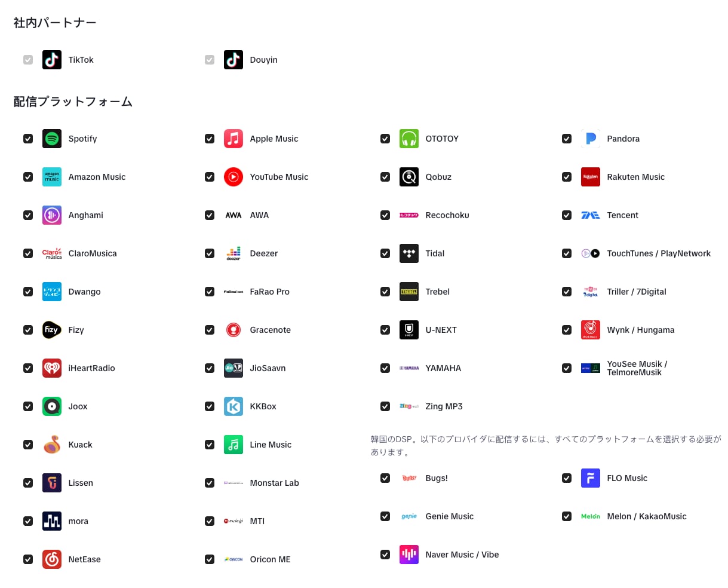Uncheck the Deezer checkbox

pyautogui.click(x=210, y=253)
